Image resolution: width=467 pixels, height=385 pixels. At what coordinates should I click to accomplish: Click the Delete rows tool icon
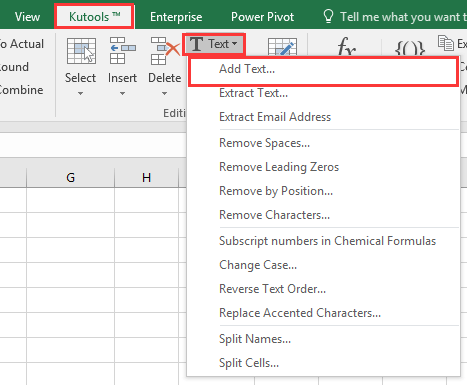165,50
